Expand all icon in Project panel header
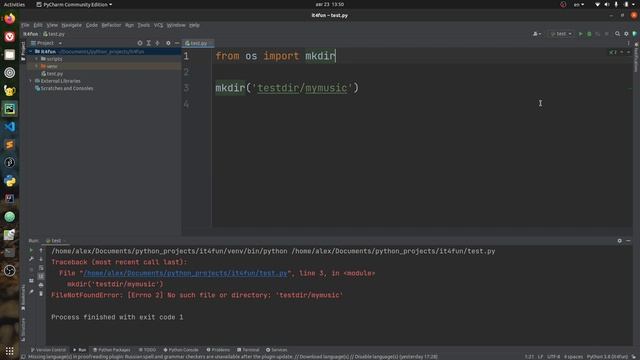 tap(149, 43)
